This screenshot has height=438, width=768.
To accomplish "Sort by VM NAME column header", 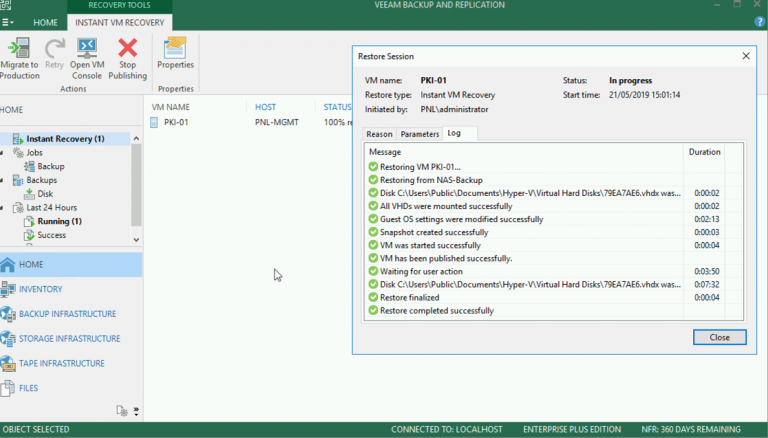I will [170, 107].
